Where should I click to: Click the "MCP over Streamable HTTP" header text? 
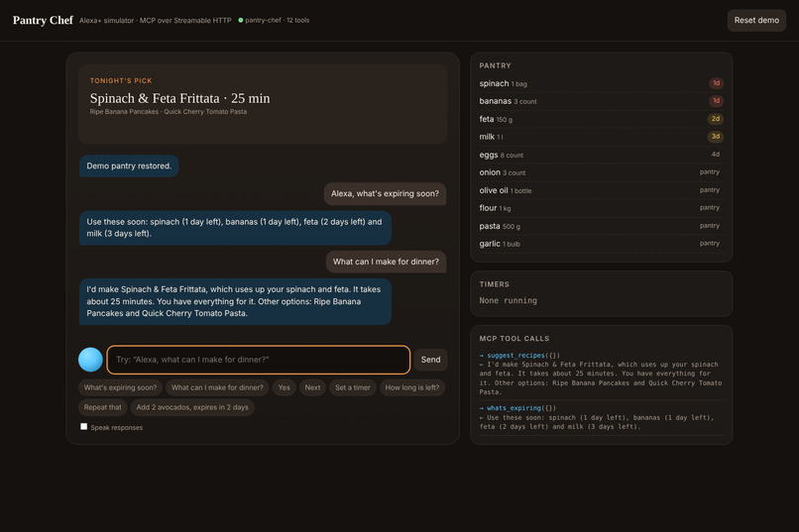pyautogui.click(x=185, y=21)
